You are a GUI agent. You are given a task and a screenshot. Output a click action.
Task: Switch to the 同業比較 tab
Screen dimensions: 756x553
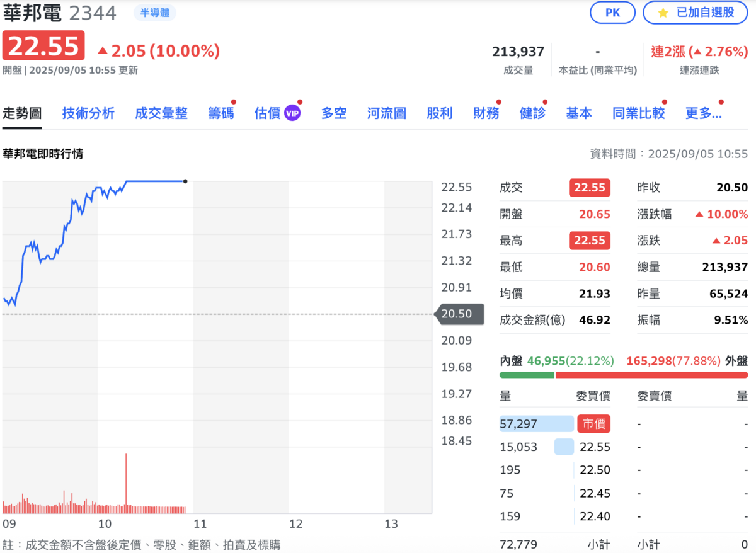639,113
